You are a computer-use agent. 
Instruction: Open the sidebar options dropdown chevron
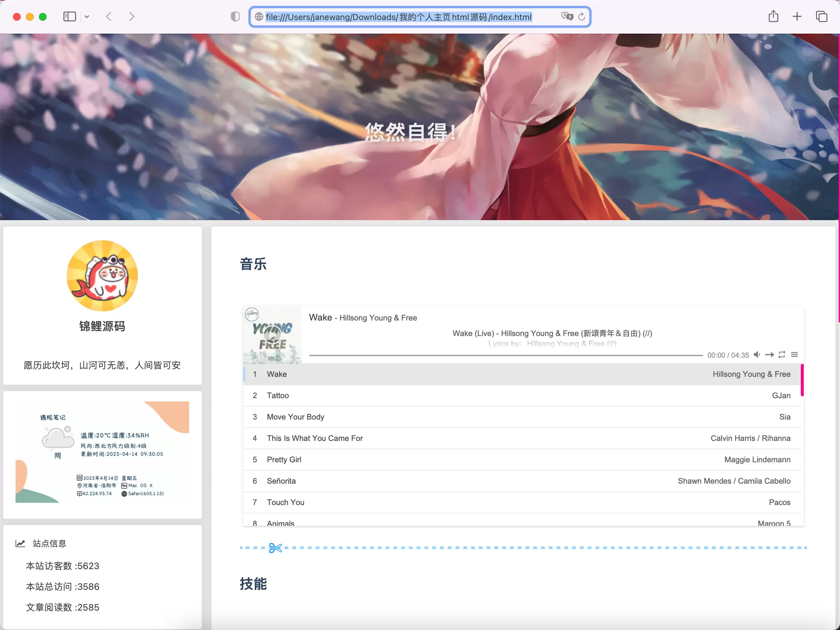pos(87,17)
